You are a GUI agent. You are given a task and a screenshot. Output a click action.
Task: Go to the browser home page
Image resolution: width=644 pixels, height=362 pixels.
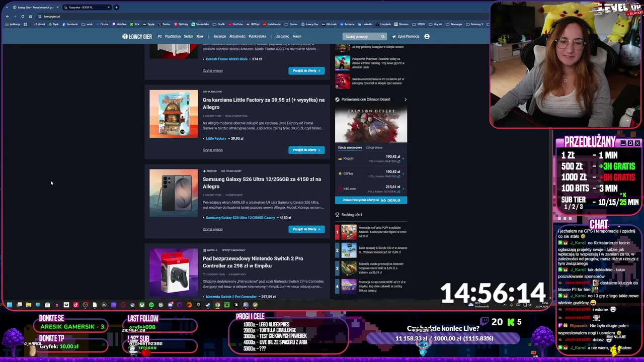(30, 16)
